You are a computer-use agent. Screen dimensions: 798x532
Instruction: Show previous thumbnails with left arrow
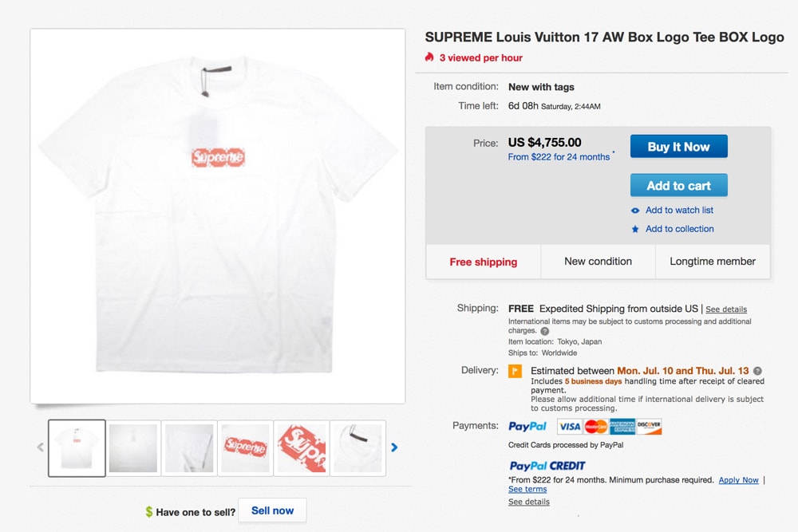click(40, 447)
